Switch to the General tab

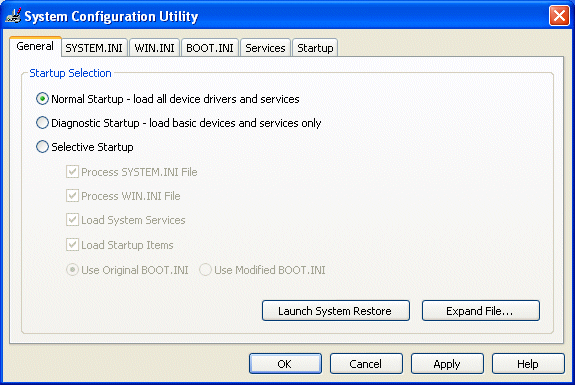(35, 46)
